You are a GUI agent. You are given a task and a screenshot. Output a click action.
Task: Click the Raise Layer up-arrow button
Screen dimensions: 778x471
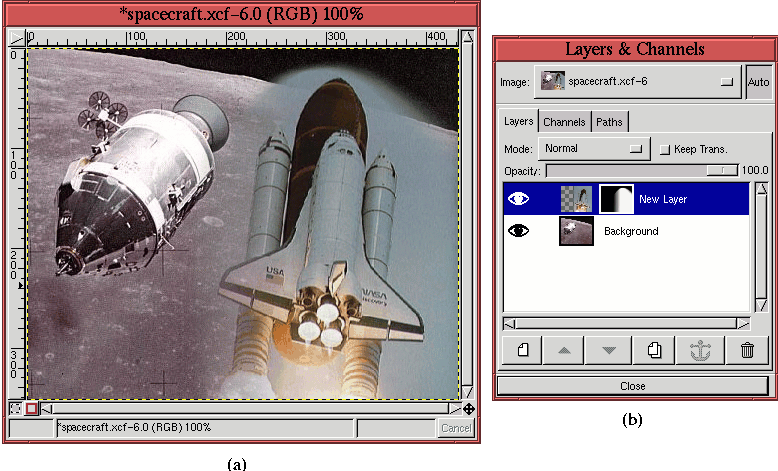566,350
